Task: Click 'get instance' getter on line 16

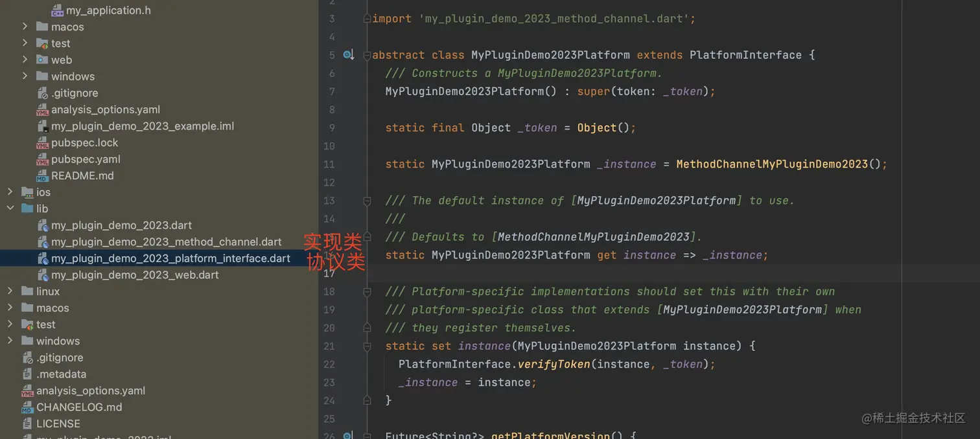Action: pos(636,255)
